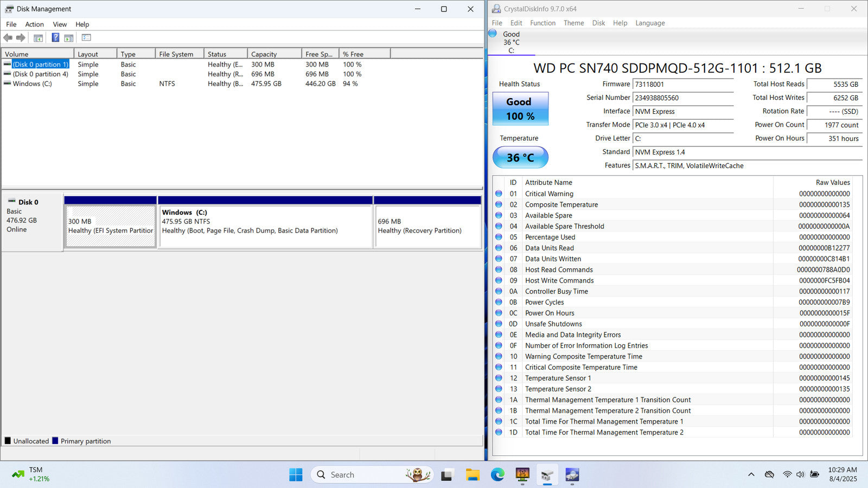The width and height of the screenshot is (868, 488).
Task: Select the Good 36 °C C: disk indicator
Action: tap(510, 42)
